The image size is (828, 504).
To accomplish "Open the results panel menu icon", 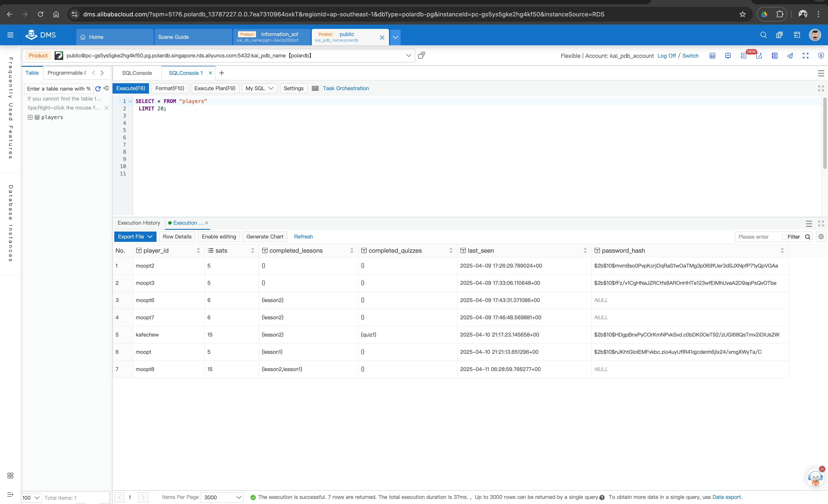I will pos(809,224).
